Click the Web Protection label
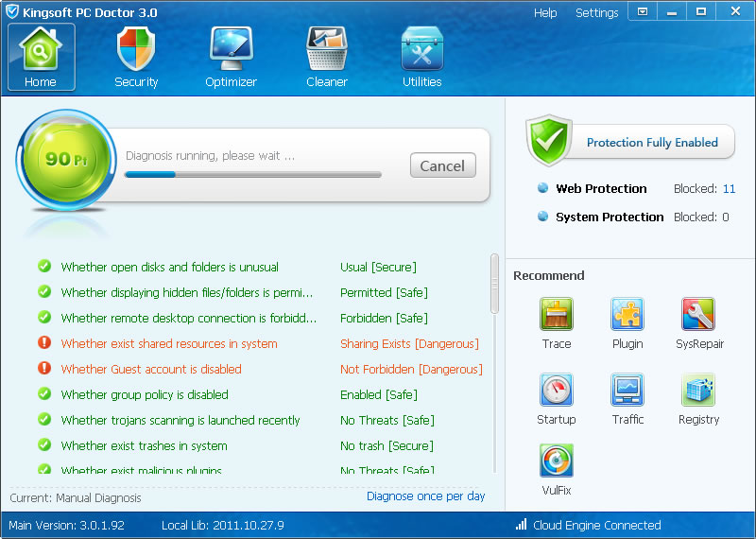The height and width of the screenshot is (539, 756). click(x=601, y=189)
